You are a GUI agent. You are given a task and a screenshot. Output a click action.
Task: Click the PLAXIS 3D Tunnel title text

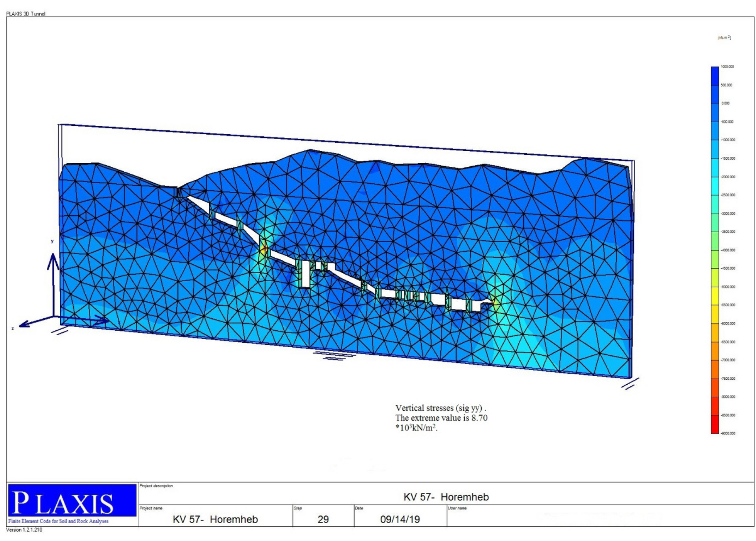25,14
